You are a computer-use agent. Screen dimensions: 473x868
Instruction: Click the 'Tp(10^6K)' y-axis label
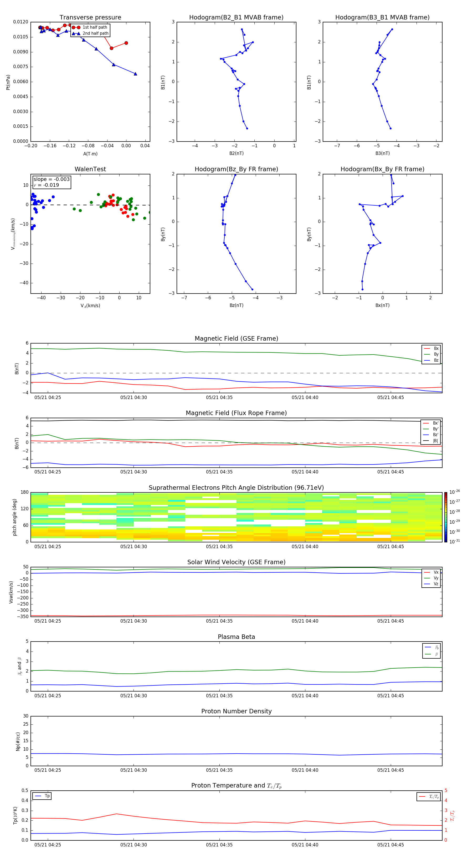tap(15, 815)
